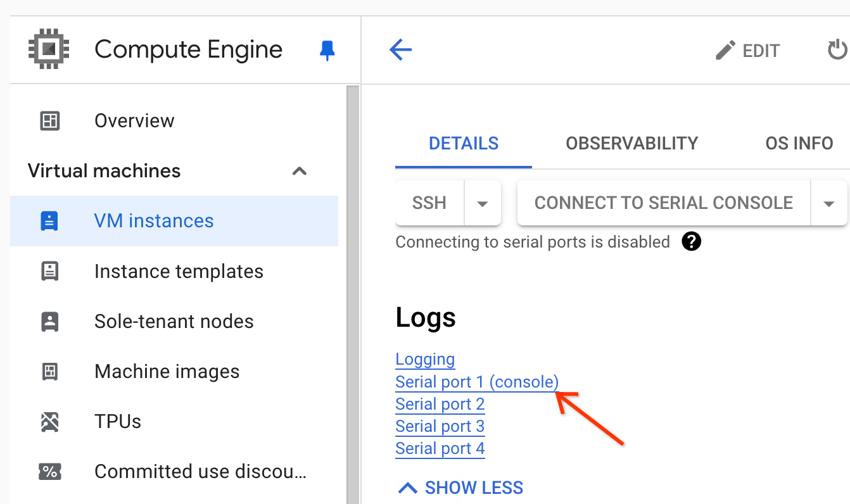Pin Compute Engine with the pin toggle

327,50
